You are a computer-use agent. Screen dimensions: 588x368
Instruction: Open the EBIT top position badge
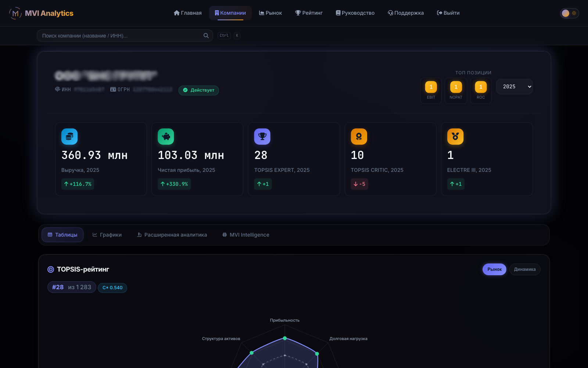(431, 91)
